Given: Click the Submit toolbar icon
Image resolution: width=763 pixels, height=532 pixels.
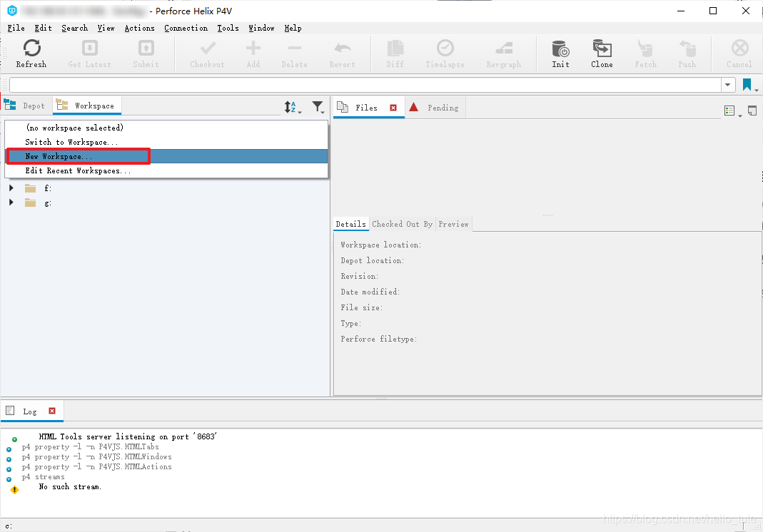Looking at the screenshot, I should pyautogui.click(x=146, y=48).
